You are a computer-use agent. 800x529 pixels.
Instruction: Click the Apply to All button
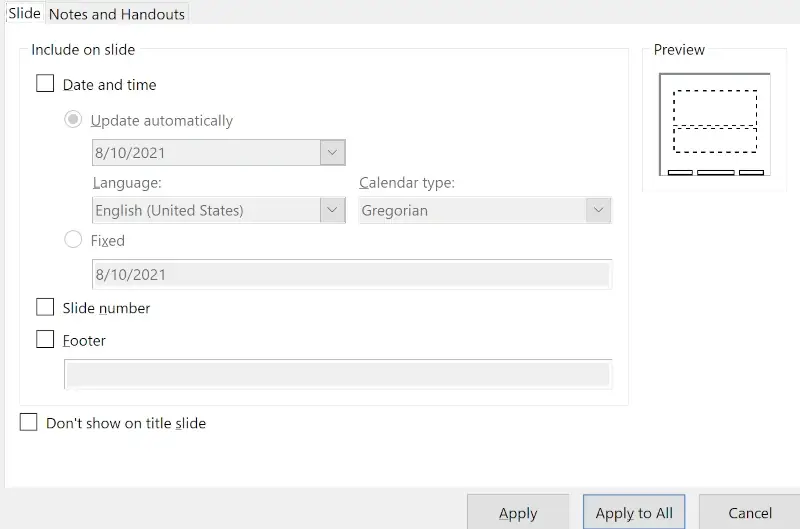[x=634, y=512]
